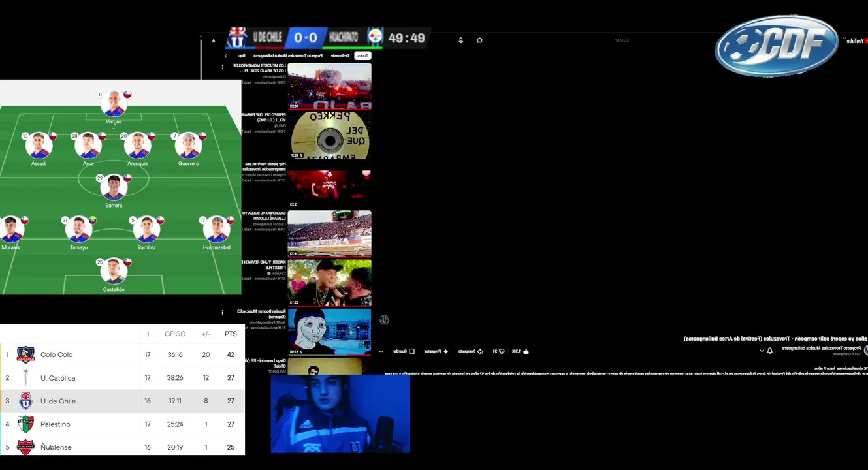Click the Compartir share arrow button
This screenshot has width=868, height=470.
pyautogui.click(x=470, y=351)
